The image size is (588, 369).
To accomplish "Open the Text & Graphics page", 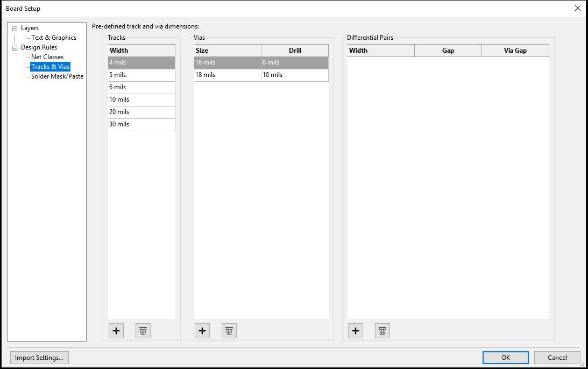I will coord(54,38).
